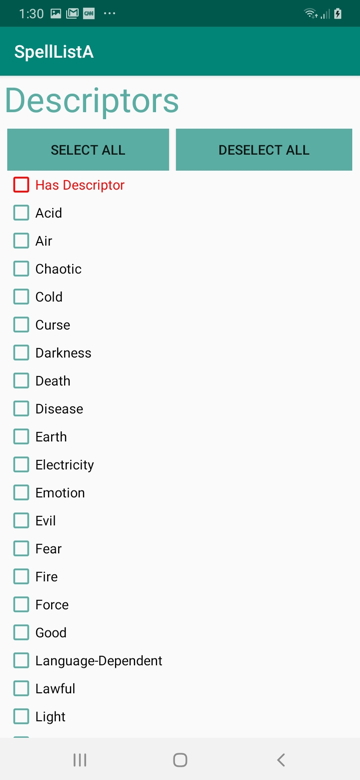The width and height of the screenshot is (360, 780).
Task: Tap the Wi-Fi status icon
Action: (311, 14)
